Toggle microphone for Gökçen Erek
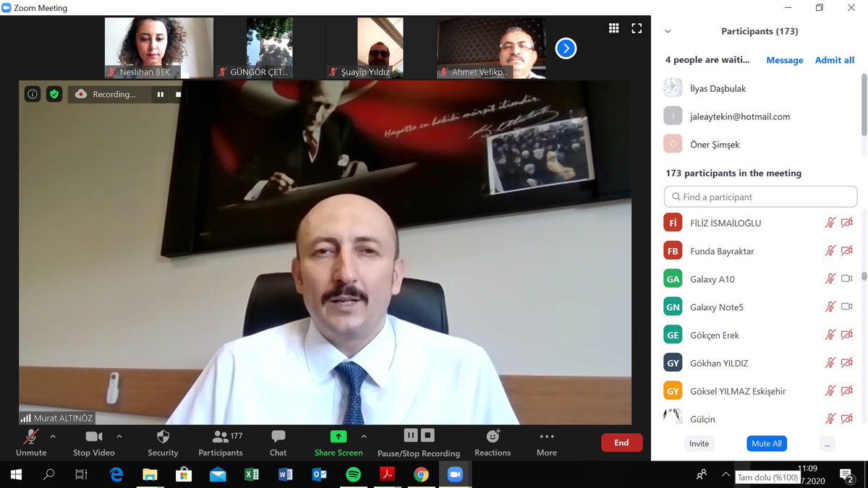 pyautogui.click(x=830, y=335)
